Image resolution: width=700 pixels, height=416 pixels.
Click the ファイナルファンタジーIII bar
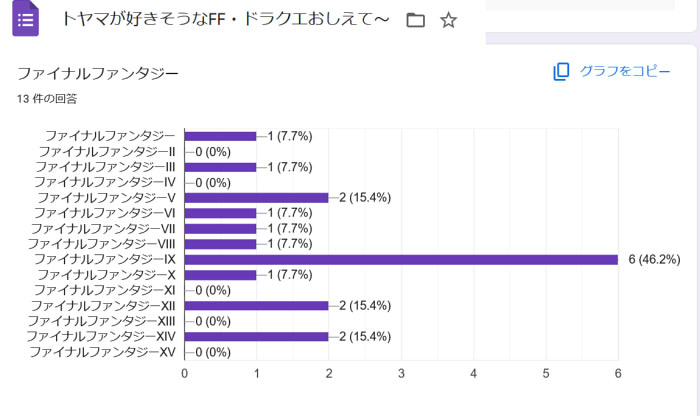(221, 167)
